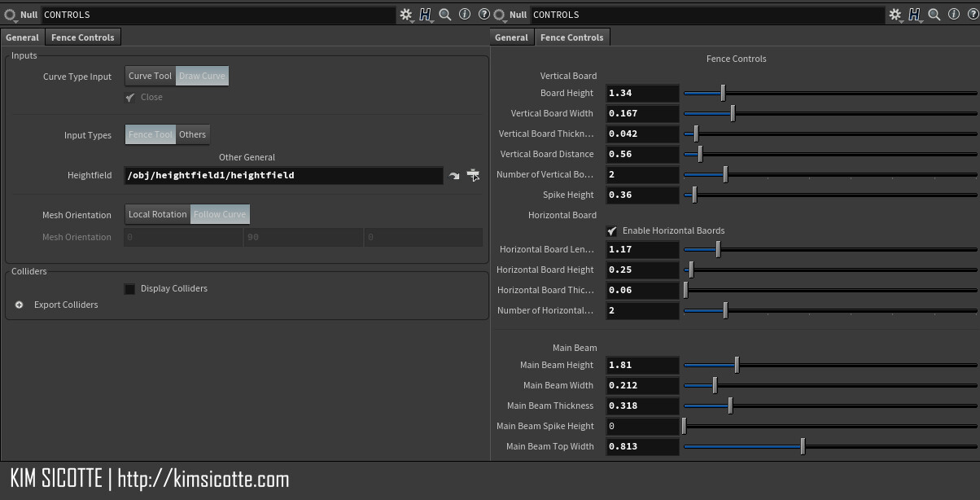Click the Main Beam Thickness value field 0.318
The image size is (980, 500).
click(642, 406)
